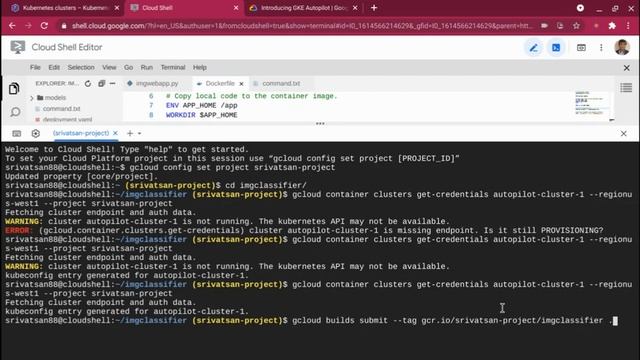Click the WORKDIR $APP_HOME code line
This screenshot has height=360, width=640.
pyautogui.click(x=201, y=115)
